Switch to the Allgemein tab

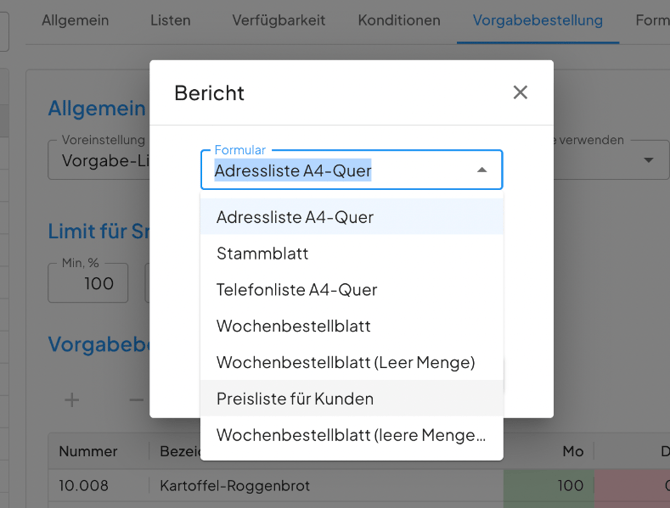[x=75, y=20]
